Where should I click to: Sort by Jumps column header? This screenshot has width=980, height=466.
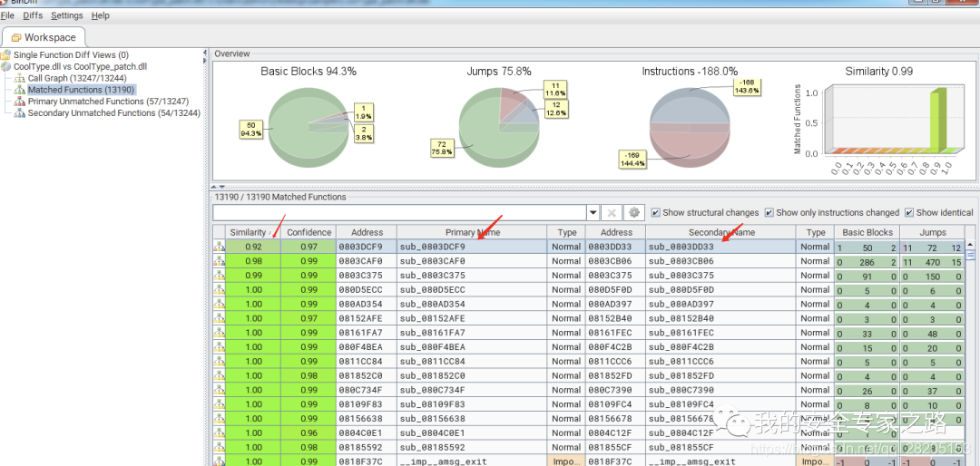pos(933,232)
